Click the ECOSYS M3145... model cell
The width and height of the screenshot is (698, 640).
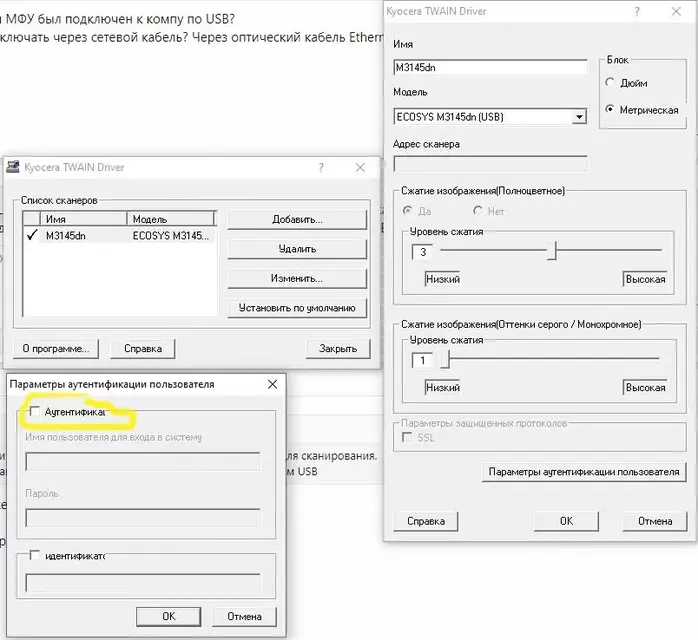pyautogui.click(x=171, y=235)
